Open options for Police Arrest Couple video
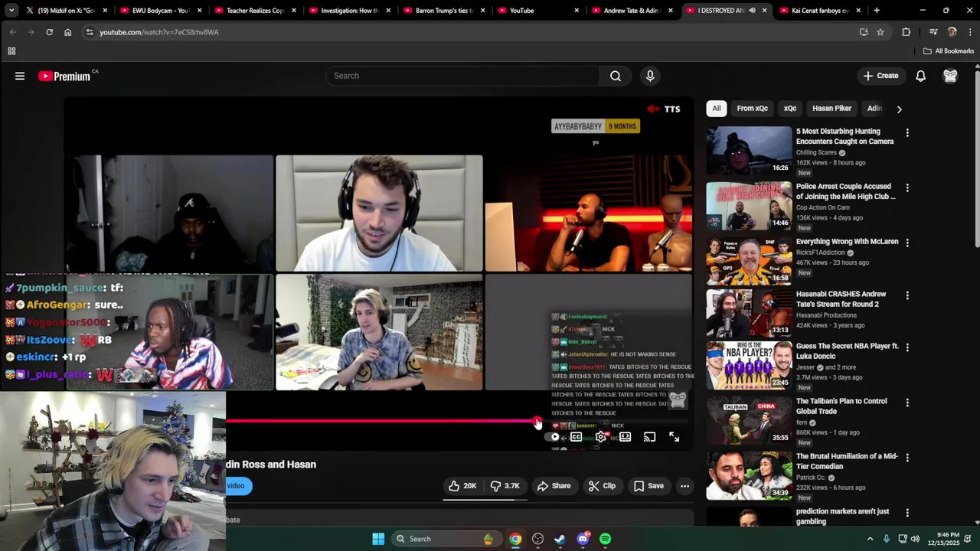This screenshot has width=980, height=551. tap(907, 188)
